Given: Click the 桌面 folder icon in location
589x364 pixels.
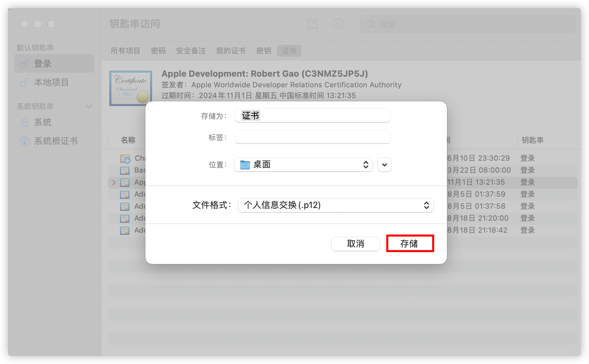Looking at the screenshot, I should pyautogui.click(x=245, y=165).
